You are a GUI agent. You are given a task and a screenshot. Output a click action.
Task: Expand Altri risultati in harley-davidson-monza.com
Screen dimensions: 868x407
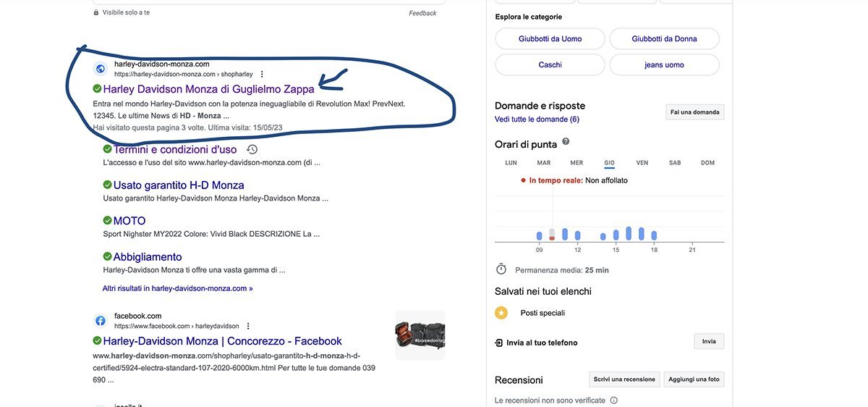click(177, 288)
